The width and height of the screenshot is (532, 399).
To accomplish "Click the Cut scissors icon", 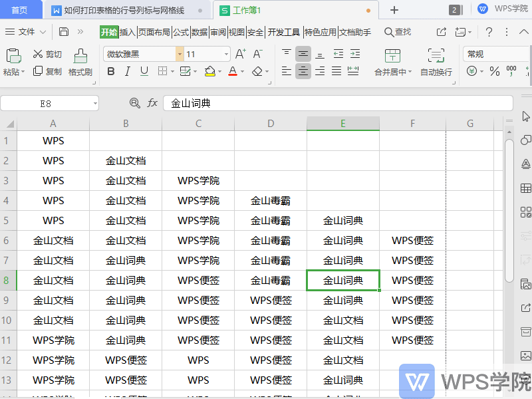I will coord(38,54).
